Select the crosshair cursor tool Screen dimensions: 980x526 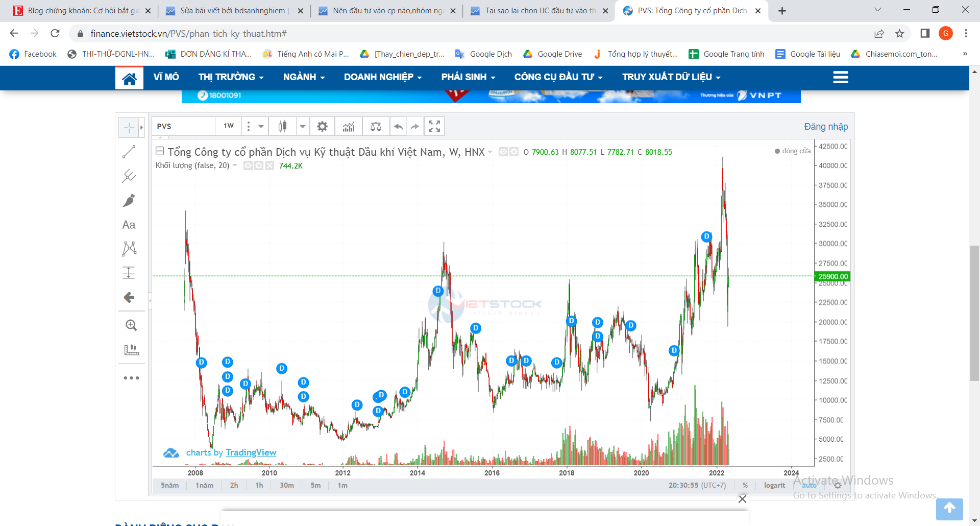pos(129,127)
